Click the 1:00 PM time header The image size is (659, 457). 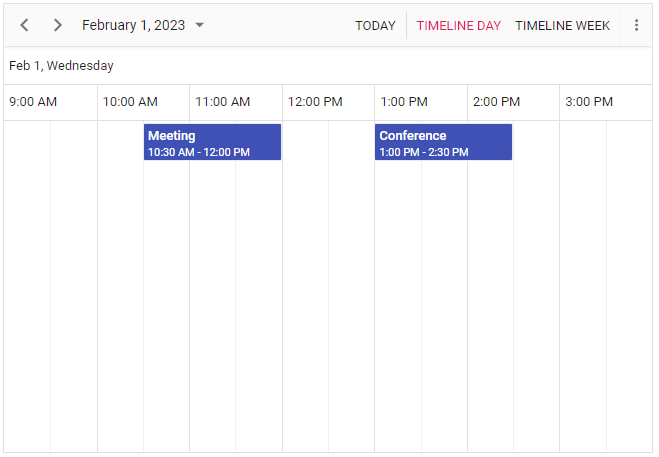(x=404, y=102)
